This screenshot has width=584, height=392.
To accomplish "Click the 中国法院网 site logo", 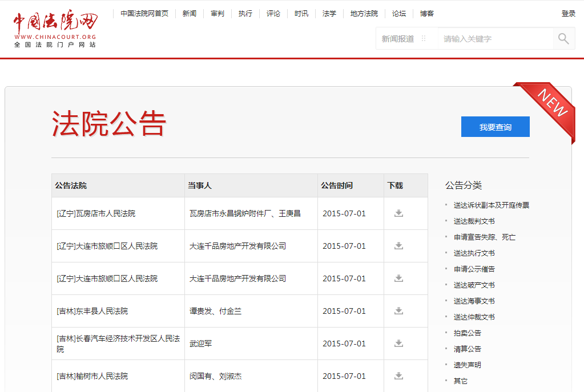I will click(x=55, y=29).
